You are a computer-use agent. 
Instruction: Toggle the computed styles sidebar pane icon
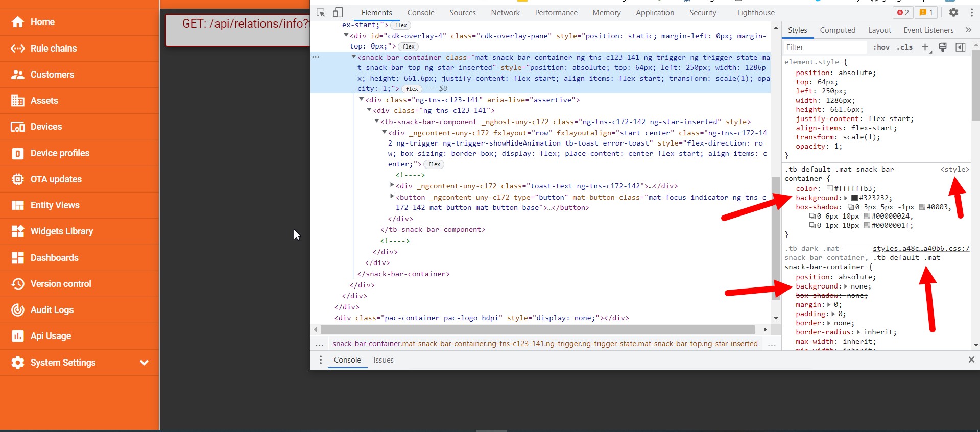[961, 47]
